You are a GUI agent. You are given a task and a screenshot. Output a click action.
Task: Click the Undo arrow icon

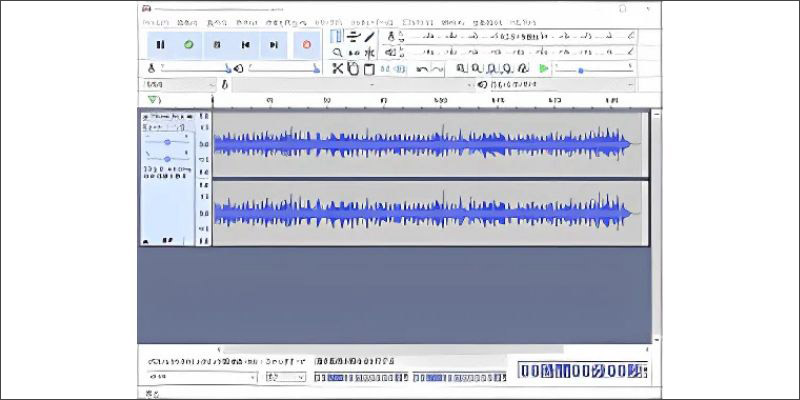click(x=422, y=68)
